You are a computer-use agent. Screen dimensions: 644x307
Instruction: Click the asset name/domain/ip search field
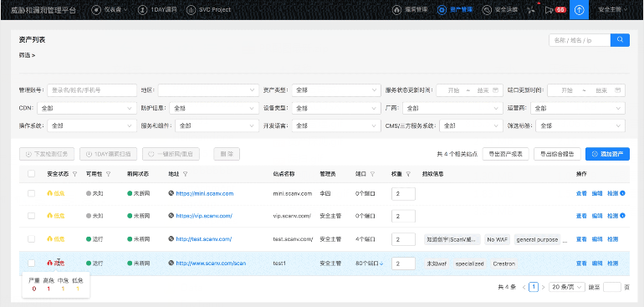point(580,40)
